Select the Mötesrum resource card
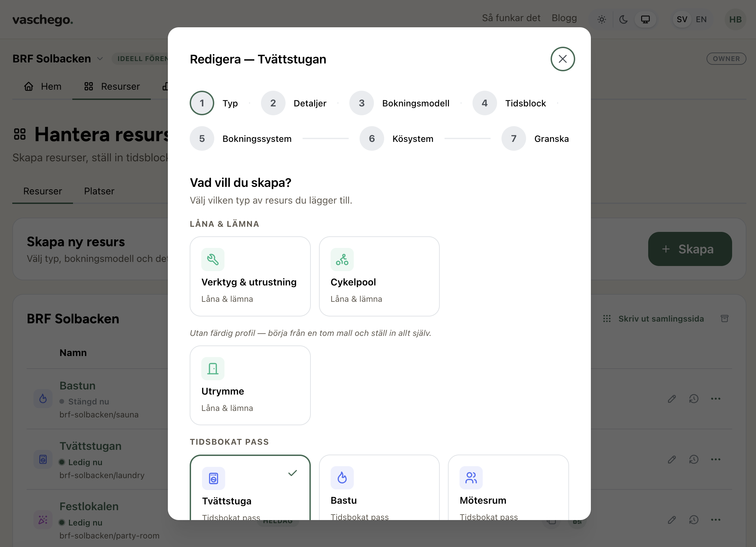The width and height of the screenshot is (756, 547). (x=508, y=488)
